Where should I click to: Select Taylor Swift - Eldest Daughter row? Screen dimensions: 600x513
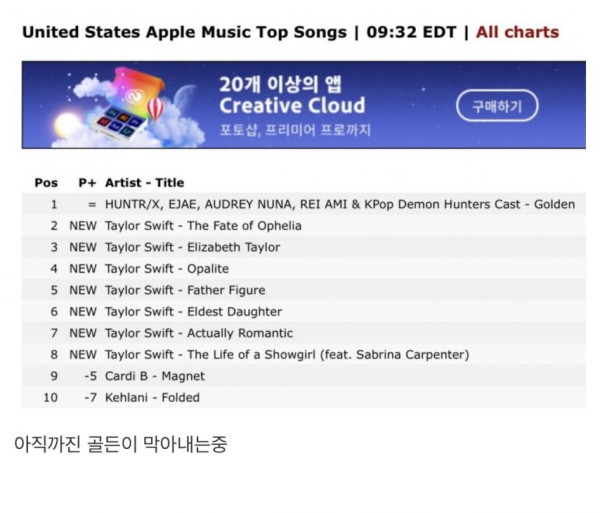coord(193,312)
